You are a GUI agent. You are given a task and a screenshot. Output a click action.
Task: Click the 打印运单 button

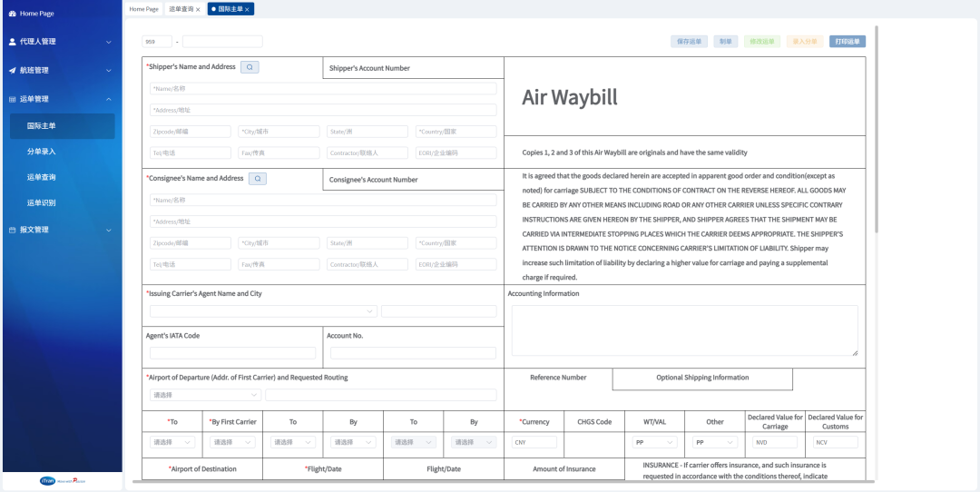pyautogui.click(x=847, y=42)
